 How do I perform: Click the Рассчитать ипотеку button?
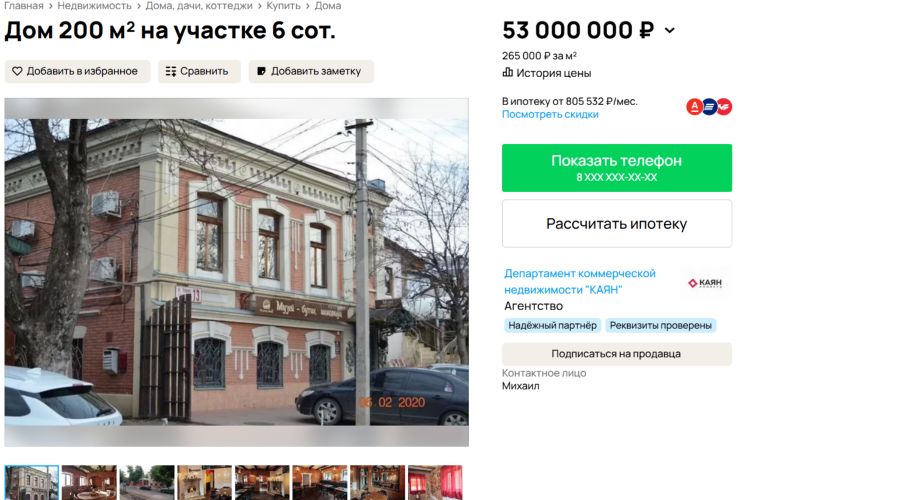click(x=616, y=223)
